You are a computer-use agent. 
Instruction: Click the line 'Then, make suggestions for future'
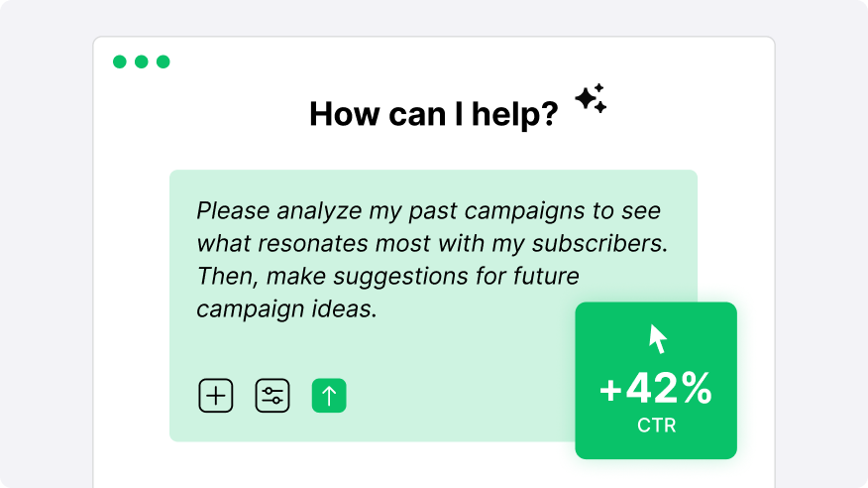click(388, 277)
